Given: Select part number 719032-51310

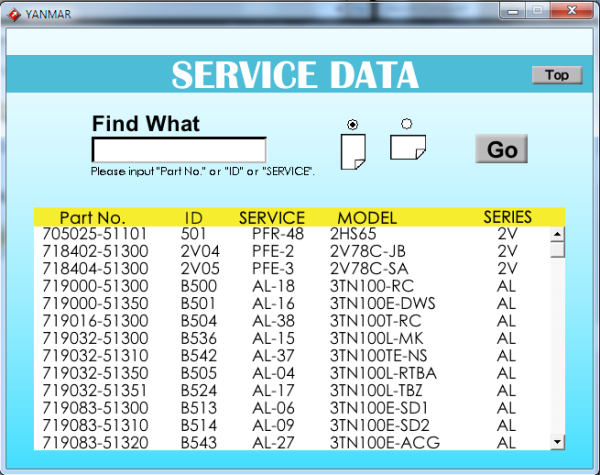Looking at the screenshot, I should (x=95, y=356).
